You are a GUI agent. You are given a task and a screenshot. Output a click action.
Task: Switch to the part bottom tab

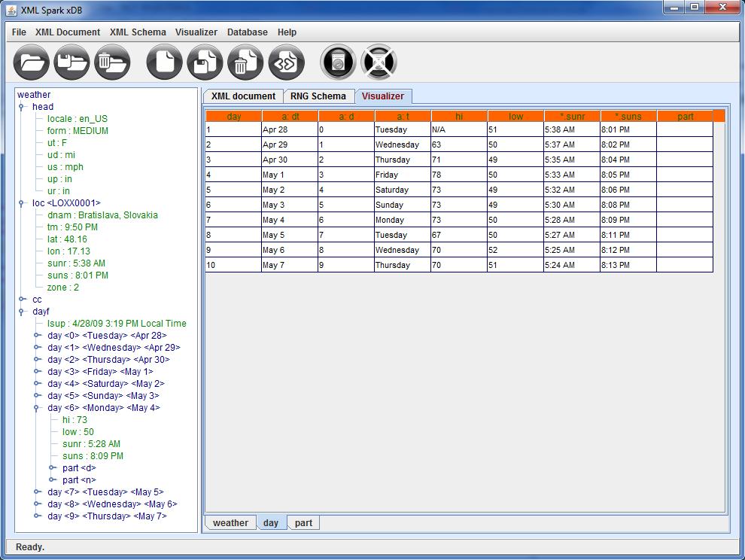point(303,523)
